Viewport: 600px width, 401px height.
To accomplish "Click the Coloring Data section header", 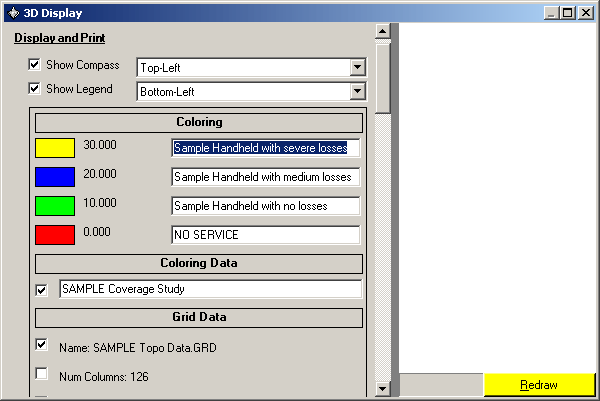I will click(199, 264).
